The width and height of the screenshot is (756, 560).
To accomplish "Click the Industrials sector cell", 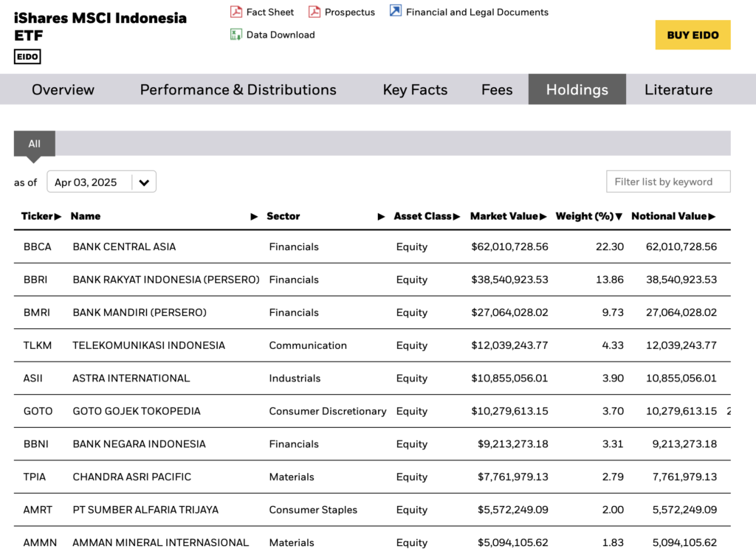I will [x=295, y=378].
